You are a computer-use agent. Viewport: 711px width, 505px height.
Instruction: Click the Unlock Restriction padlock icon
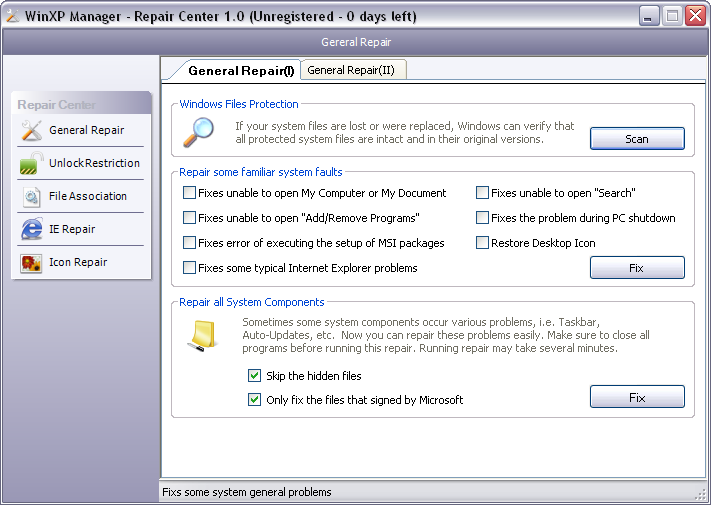pyautogui.click(x=31, y=163)
